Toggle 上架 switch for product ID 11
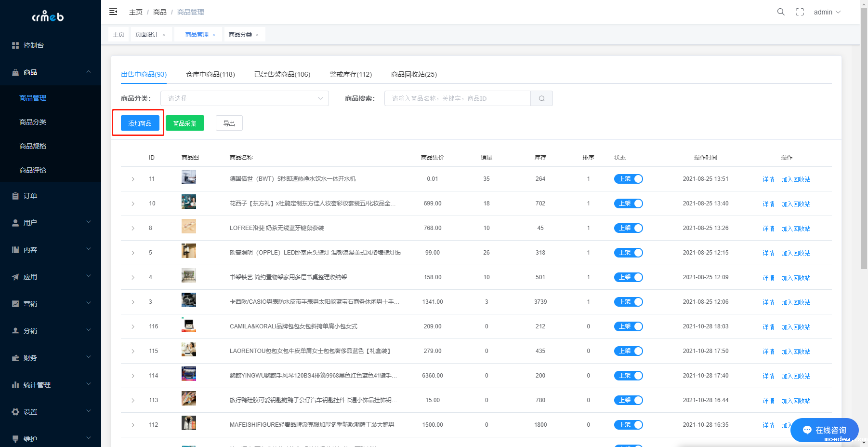This screenshot has width=868, height=447. pyautogui.click(x=628, y=179)
